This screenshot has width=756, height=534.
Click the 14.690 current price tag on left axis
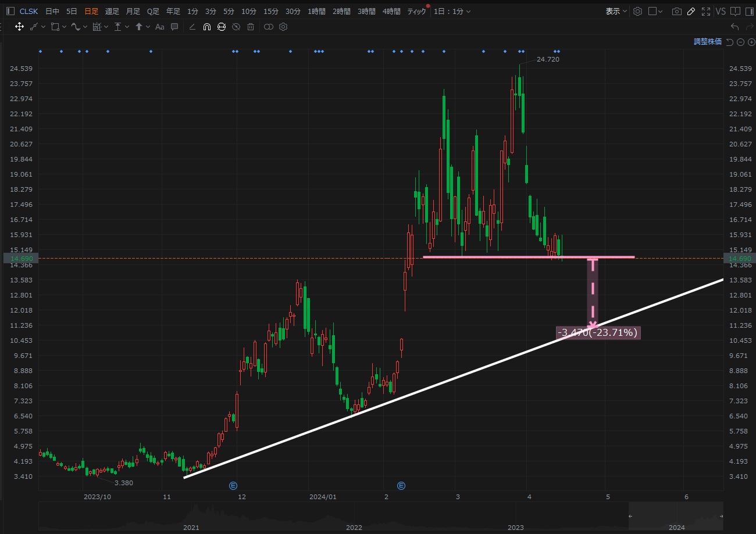tap(21, 259)
